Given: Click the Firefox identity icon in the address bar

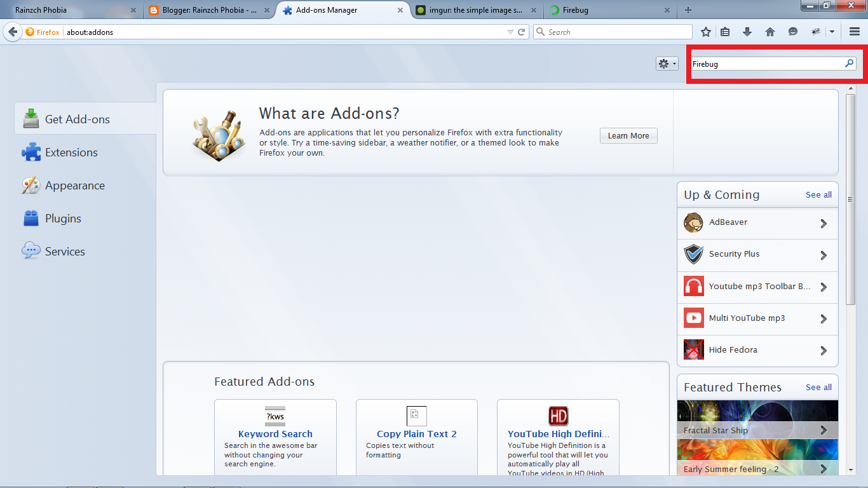Looking at the screenshot, I should coord(43,32).
